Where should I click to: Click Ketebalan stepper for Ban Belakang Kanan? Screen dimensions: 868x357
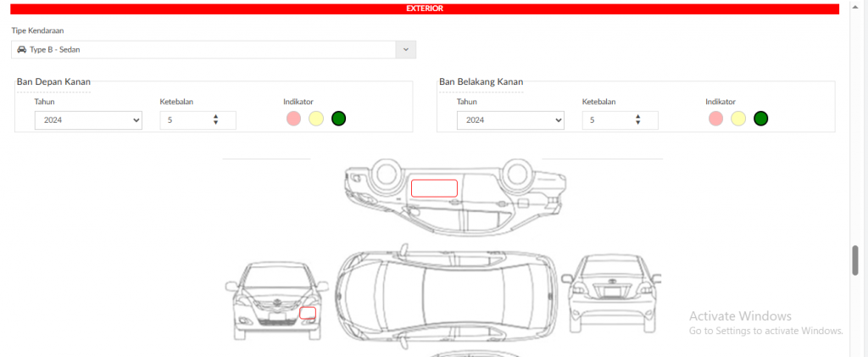click(637, 120)
